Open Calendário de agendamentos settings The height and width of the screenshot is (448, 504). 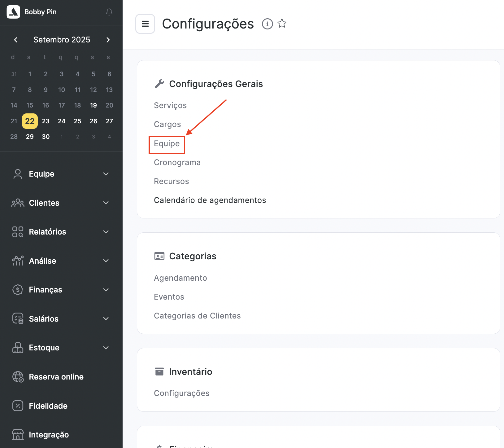click(210, 200)
